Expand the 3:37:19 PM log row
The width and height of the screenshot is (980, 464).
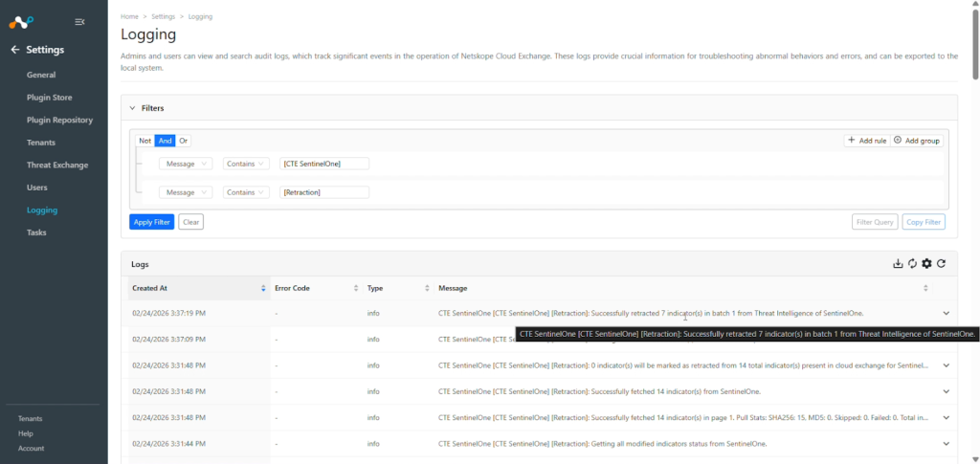pos(946,314)
